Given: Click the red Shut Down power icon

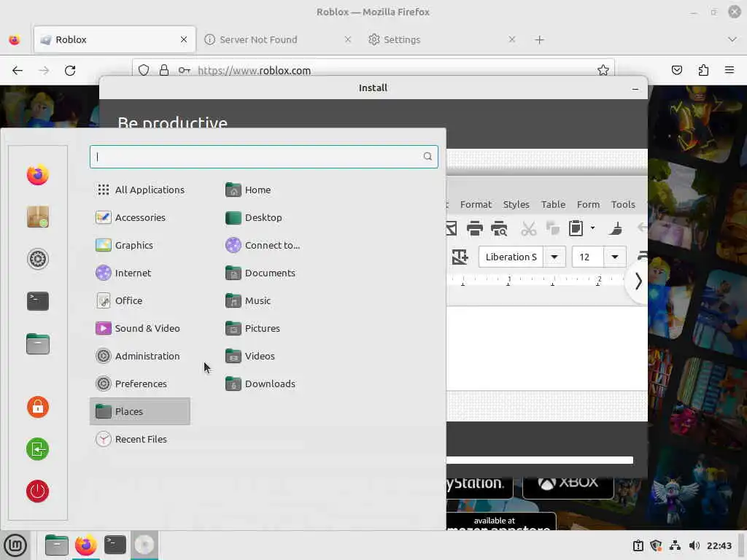Looking at the screenshot, I should coord(38,491).
